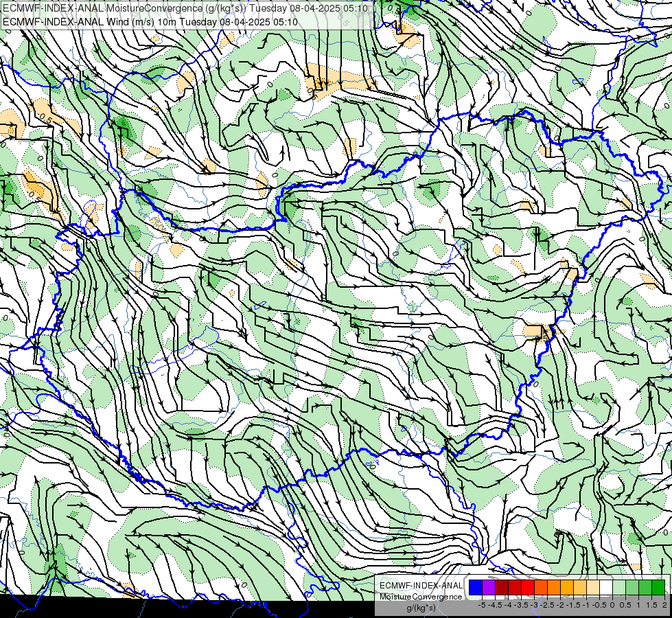Click the -3.5 legend value

point(521,605)
